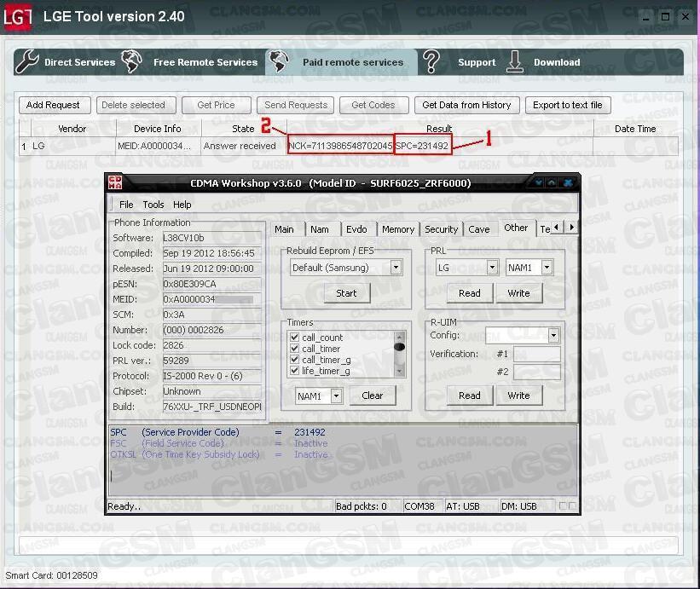Viewport: 700px width, 589px height.
Task: Click Get Data from History button
Action: coord(467,106)
